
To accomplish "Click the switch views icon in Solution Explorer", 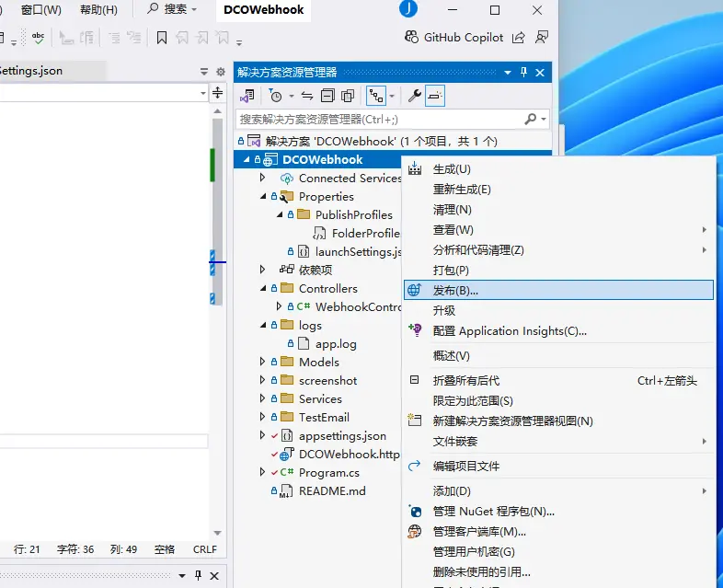I will click(x=247, y=96).
